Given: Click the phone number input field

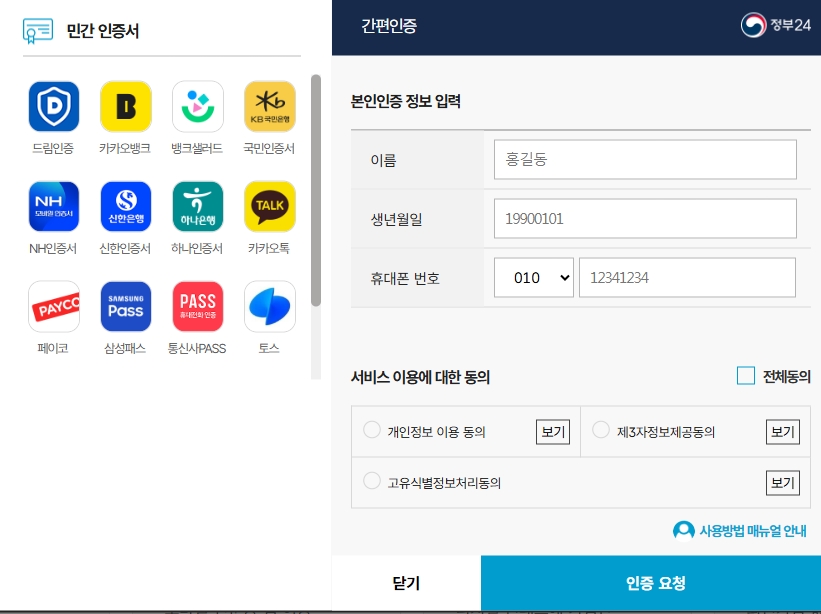Looking at the screenshot, I should pyautogui.click(x=687, y=277).
